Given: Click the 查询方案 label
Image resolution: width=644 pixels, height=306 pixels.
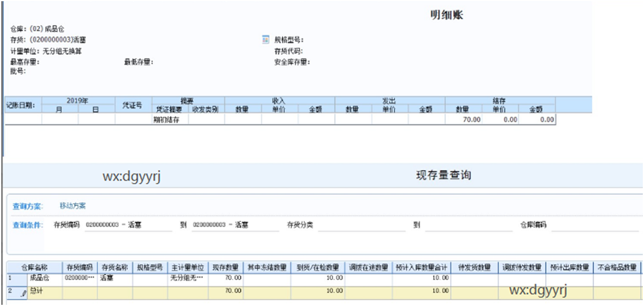Looking at the screenshot, I should tap(28, 207).
